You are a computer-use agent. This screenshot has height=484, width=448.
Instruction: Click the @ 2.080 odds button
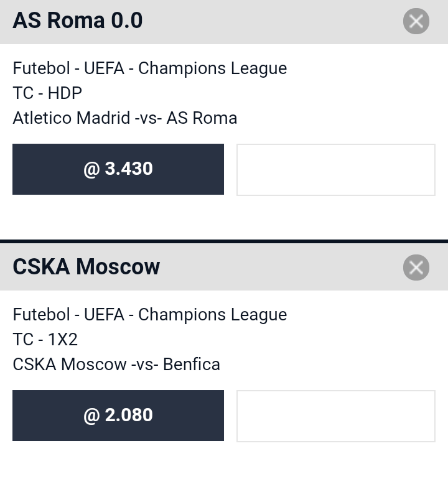[118, 416]
